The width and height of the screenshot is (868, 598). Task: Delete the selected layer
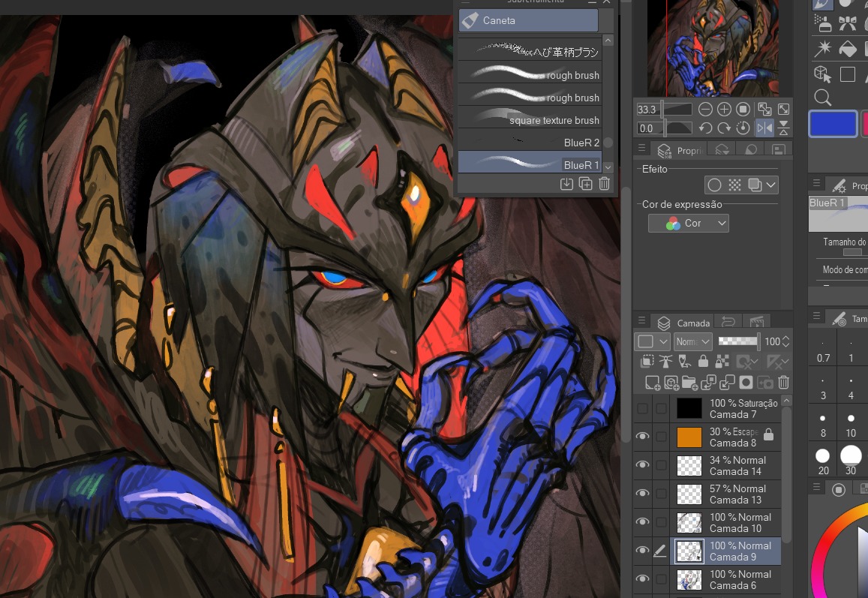tap(783, 383)
